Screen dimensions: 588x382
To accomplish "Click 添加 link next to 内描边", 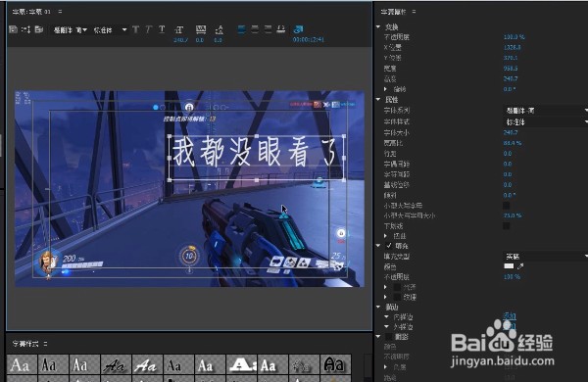I will click(510, 316).
